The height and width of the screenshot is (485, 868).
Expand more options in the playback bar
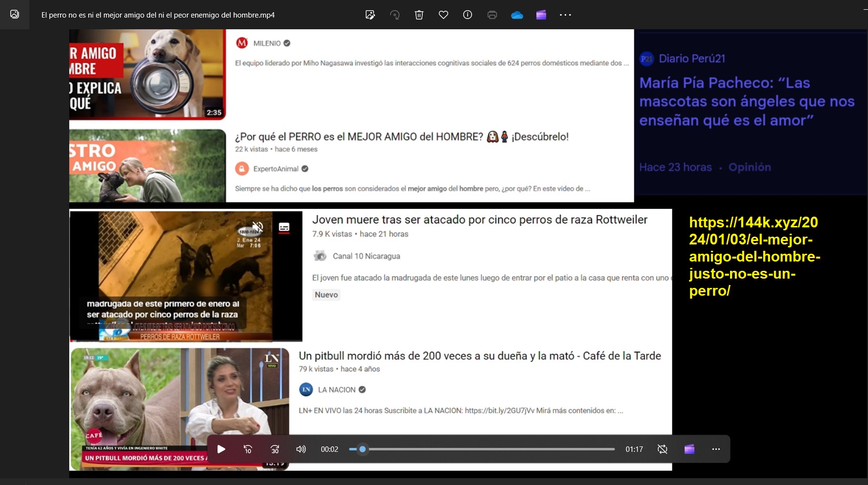716,449
